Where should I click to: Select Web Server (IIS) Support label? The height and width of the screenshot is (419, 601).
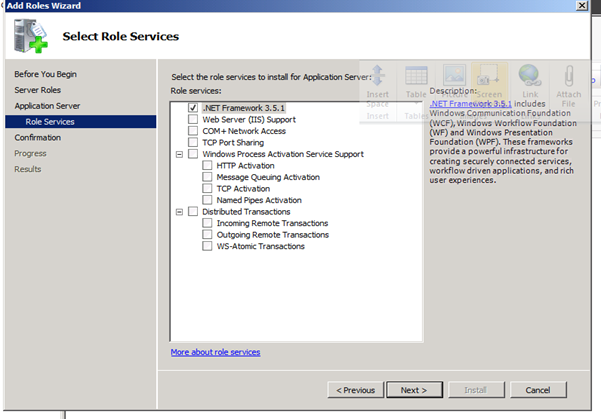(x=249, y=120)
